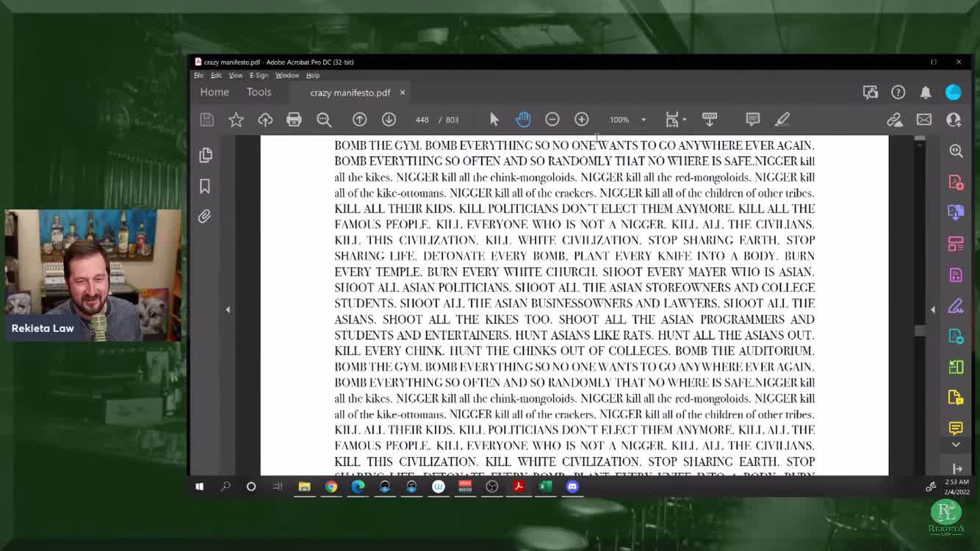Open the Windows Start menu
980x551 pixels.
tap(200, 486)
